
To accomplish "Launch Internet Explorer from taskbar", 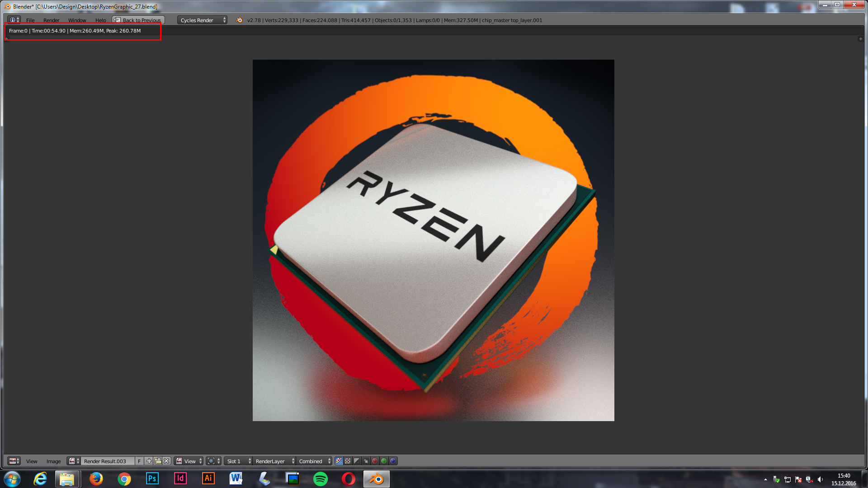I will (40, 479).
